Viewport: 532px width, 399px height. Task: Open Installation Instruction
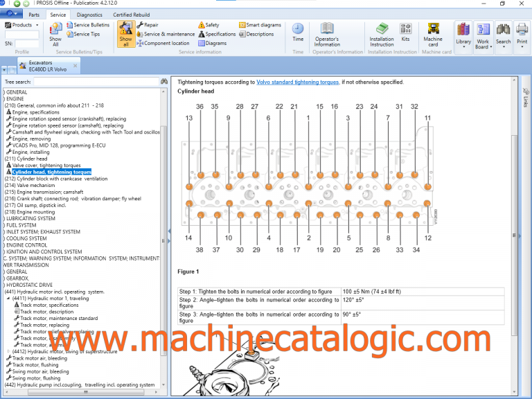coord(382,34)
